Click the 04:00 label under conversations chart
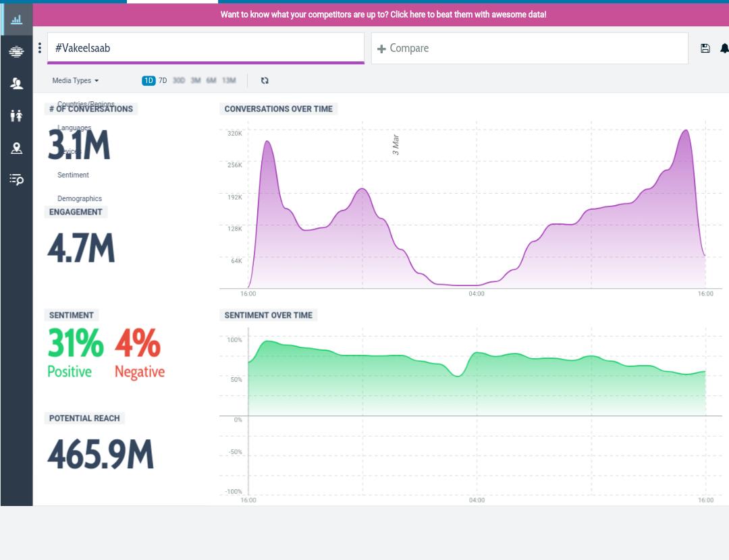Screen dimensions: 729x560 coord(477,293)
